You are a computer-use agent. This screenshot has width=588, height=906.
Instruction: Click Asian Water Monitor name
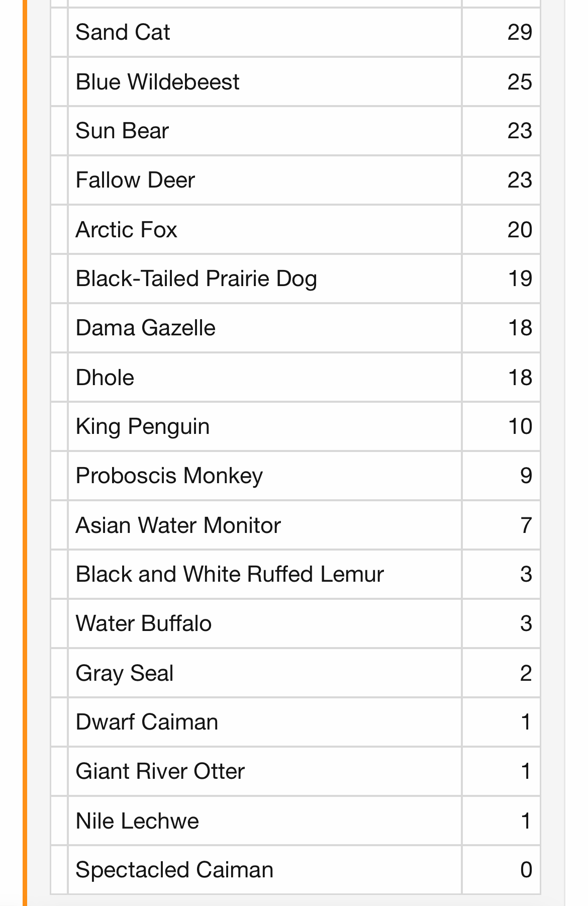pos(178,525)
